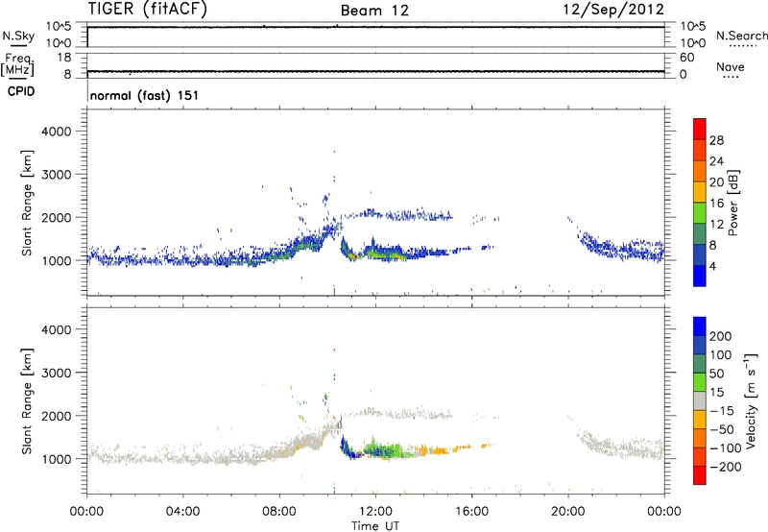The width and height of the screenshot is (768, 532).
Task: Click the '200' label on velocity colorbar
Action: click(x=721, y=336)
